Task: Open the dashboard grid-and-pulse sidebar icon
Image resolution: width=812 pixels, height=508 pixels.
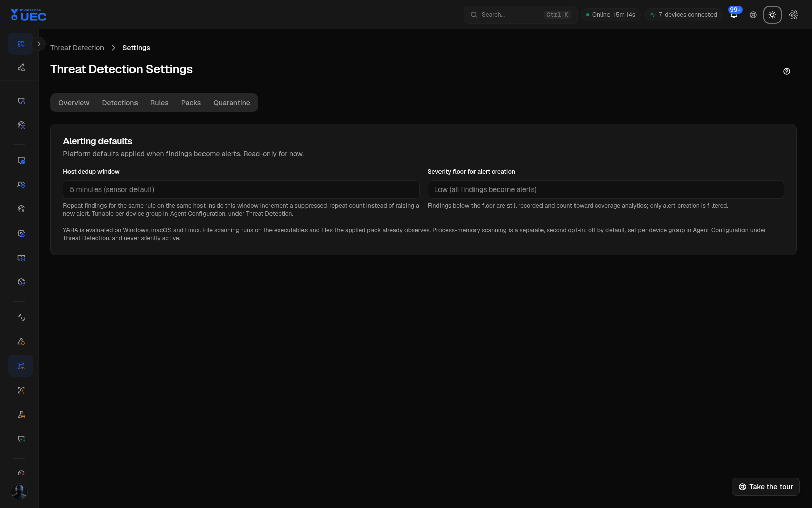Action: 21,44
